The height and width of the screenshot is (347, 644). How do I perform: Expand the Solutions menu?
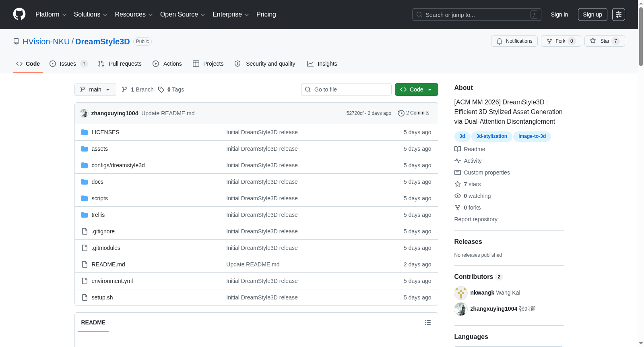[x=91, y=15]
